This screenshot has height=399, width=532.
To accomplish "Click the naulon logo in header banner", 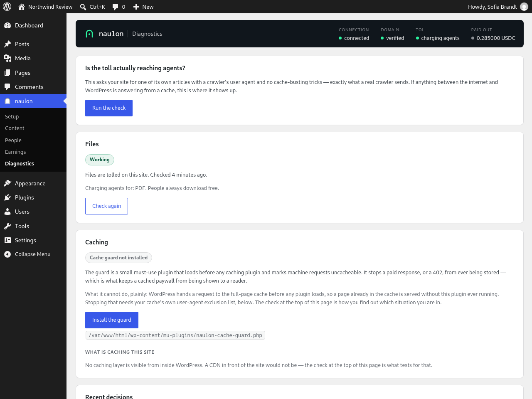I will (89, 34).
